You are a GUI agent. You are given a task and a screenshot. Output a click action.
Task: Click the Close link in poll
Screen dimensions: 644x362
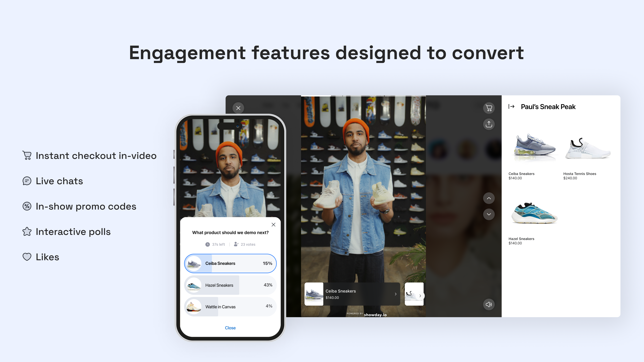tap(230, 328)
